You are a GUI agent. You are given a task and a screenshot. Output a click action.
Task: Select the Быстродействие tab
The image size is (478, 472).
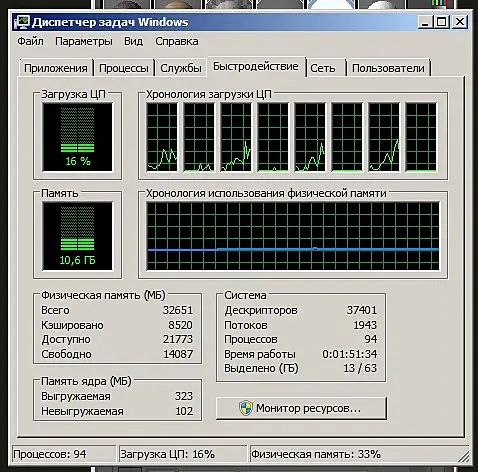[x=256, y=66]
